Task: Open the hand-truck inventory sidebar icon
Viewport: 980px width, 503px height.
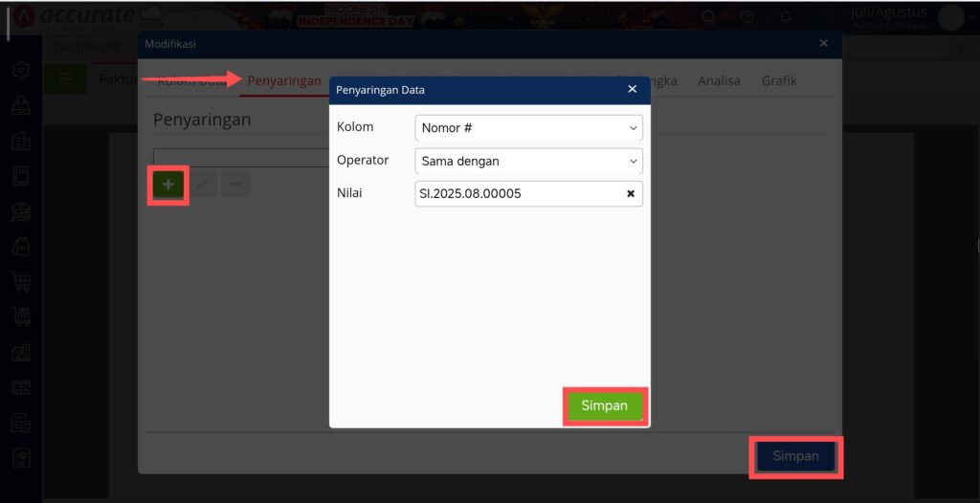Action: point(21,317)
